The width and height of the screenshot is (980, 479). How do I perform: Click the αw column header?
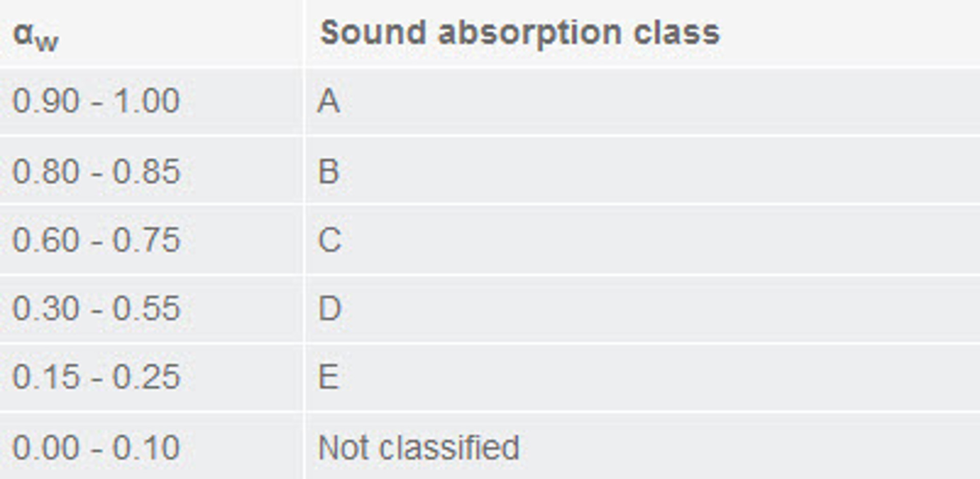pos(36,35)
